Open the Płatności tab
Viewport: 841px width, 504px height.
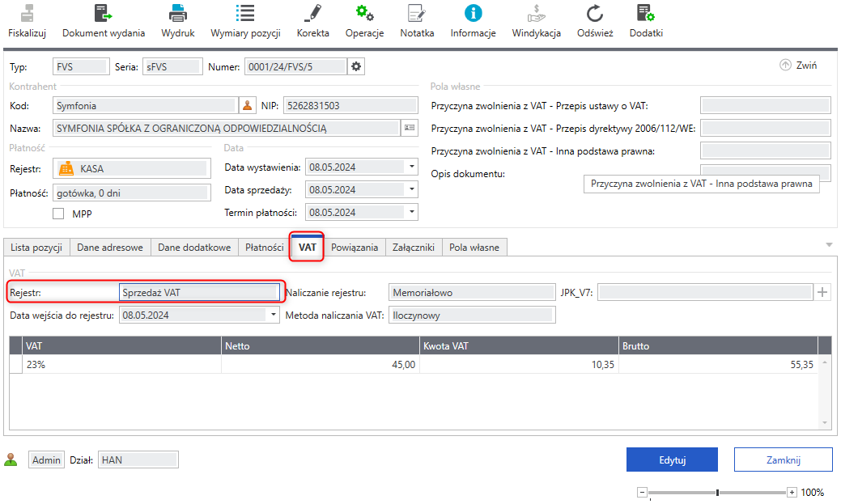[264, 248]
